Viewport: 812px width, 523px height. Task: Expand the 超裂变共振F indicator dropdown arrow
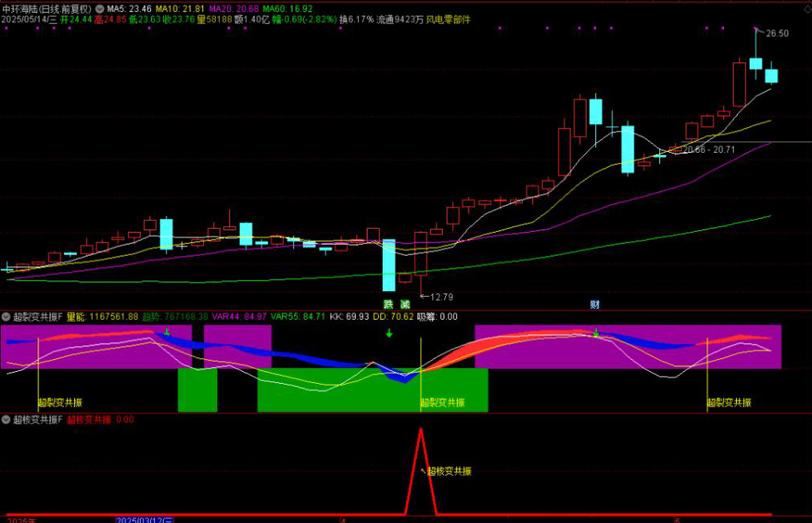6,317
